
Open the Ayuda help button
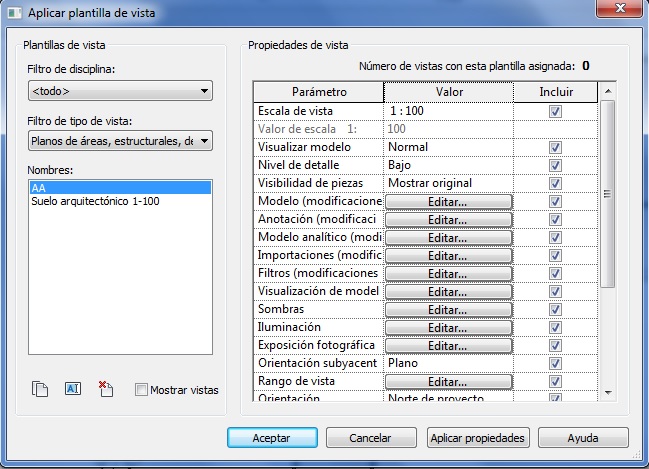pos(583,438)
